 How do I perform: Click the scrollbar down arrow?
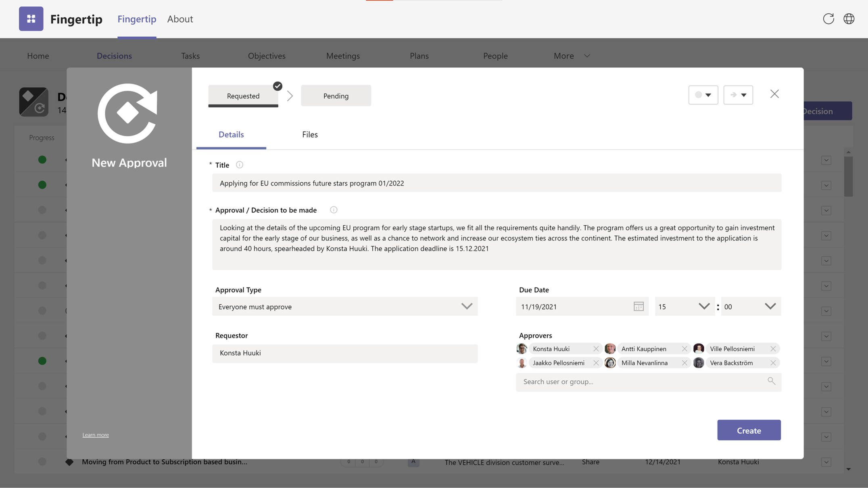848,469
